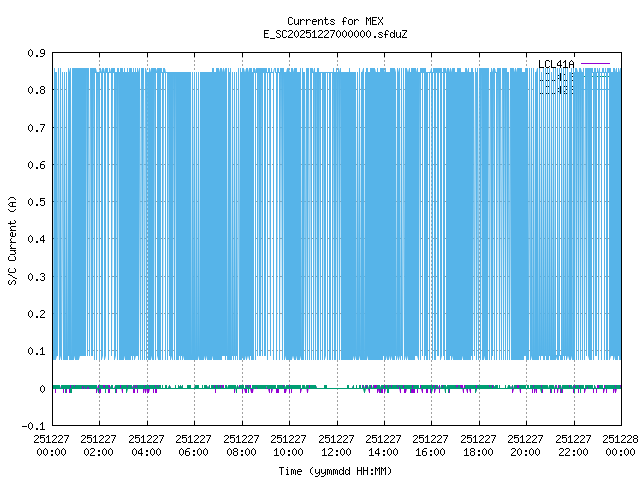Click the 'Currents for MEX' chart title
Screen dimensions: 640x480
(x=334, y=21)
